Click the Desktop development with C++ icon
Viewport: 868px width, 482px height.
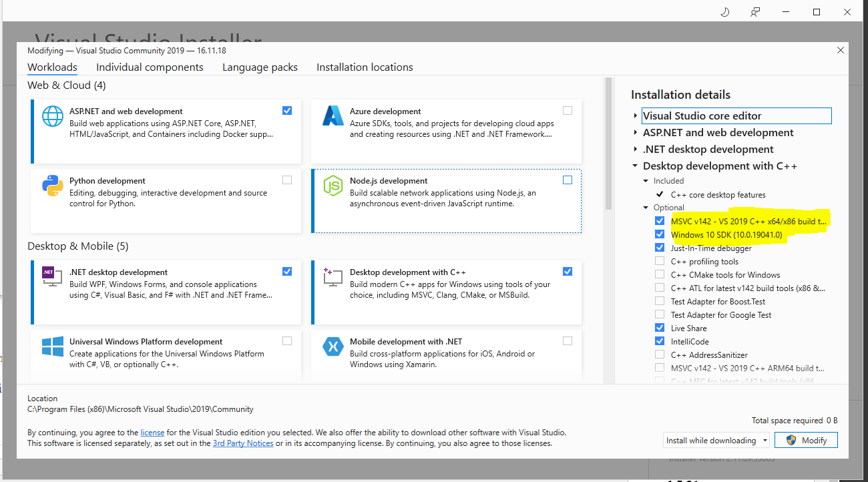pos(333,277)
